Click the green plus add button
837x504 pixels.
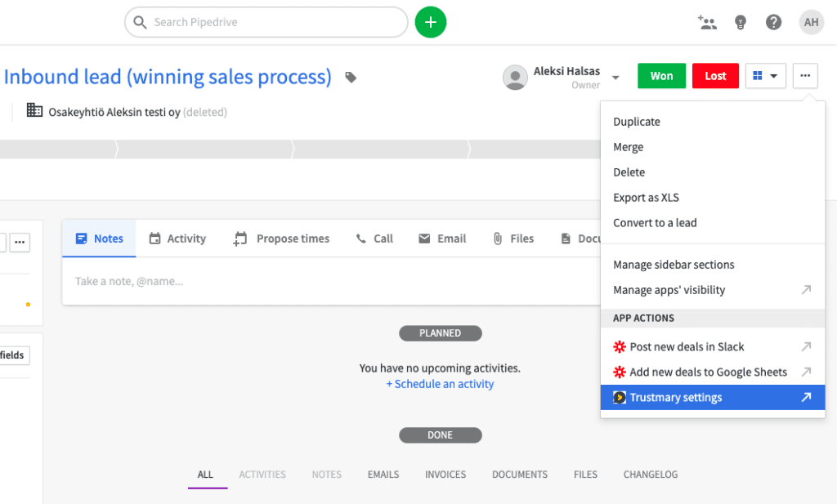click(430, 22)
